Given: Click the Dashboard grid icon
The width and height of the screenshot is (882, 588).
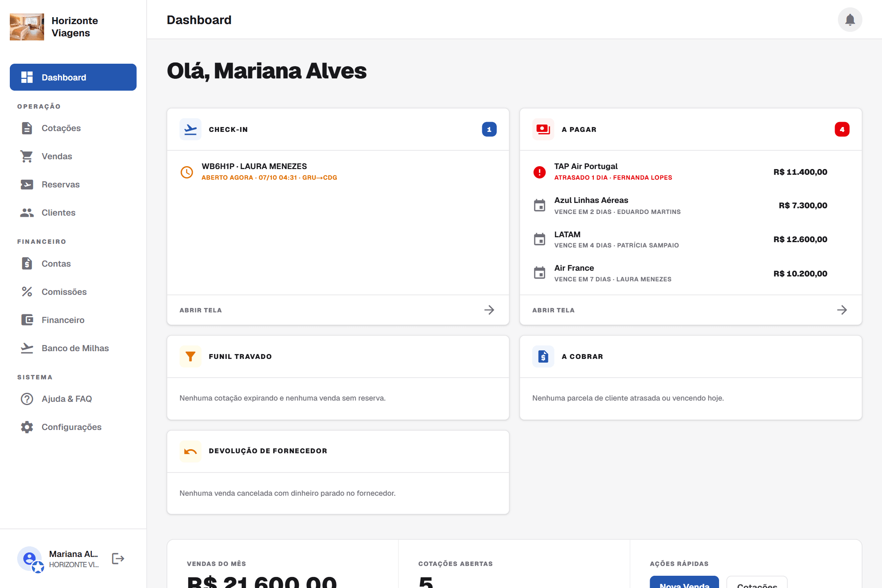Looking at the screenshot, I should pyautogui.click(x=27, y=77).
